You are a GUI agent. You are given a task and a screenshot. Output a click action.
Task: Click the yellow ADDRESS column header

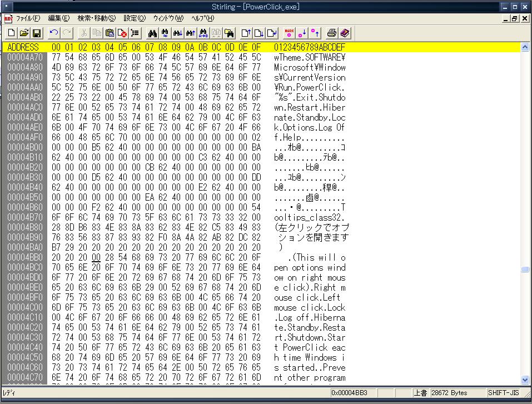23,47
